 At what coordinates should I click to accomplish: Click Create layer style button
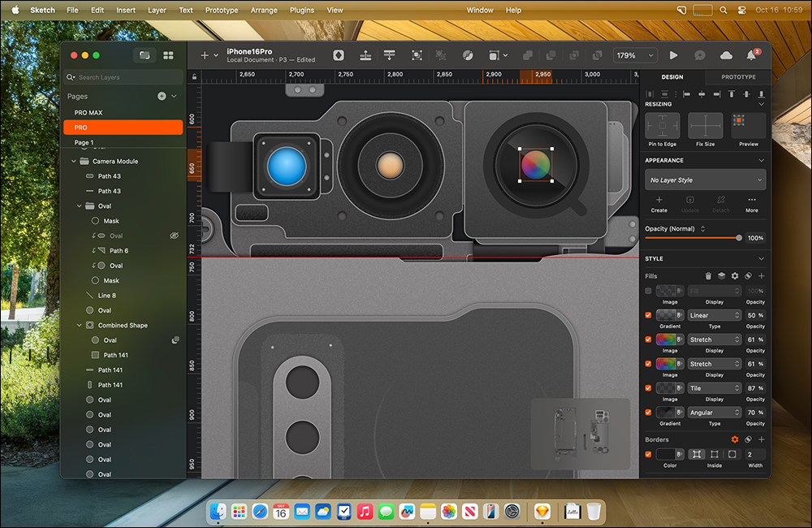point(659,205)
